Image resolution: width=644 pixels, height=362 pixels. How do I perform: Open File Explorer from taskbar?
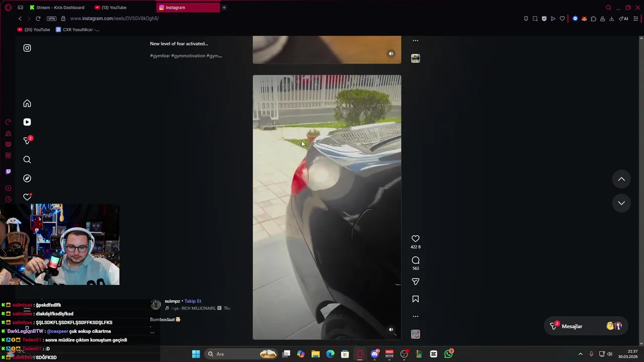(315, 354)
